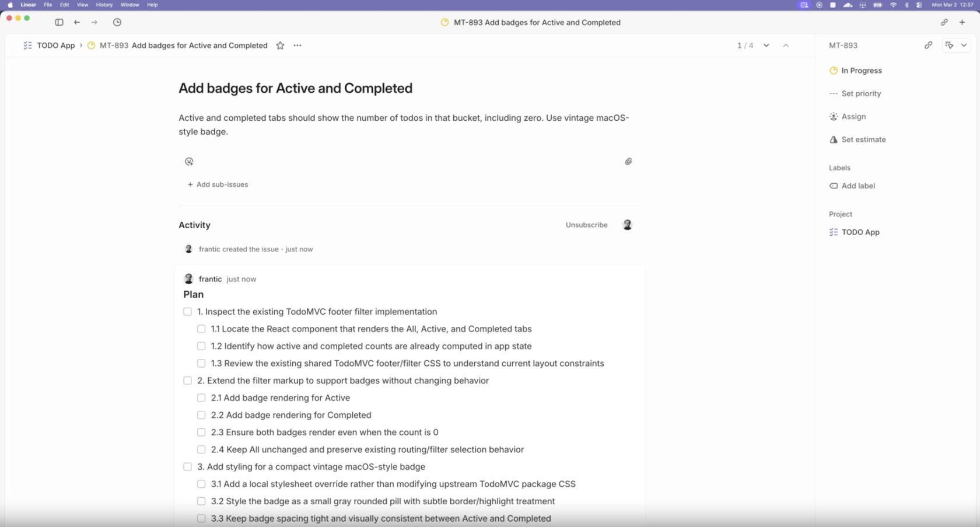This screenshot has width=980, height=527.
Task: Copy issue link in right sidebar
Action: (928, 45)
